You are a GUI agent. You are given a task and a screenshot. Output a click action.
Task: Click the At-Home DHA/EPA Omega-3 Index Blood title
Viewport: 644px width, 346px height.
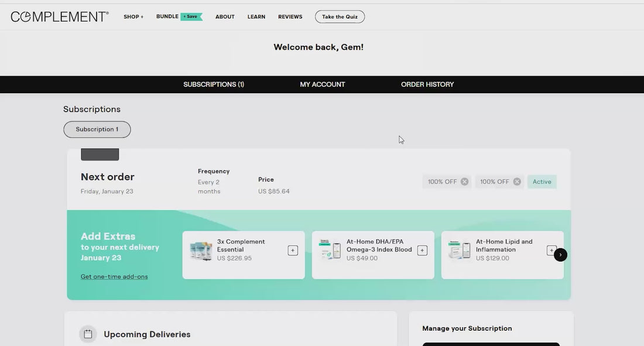(x=379, y=245)
